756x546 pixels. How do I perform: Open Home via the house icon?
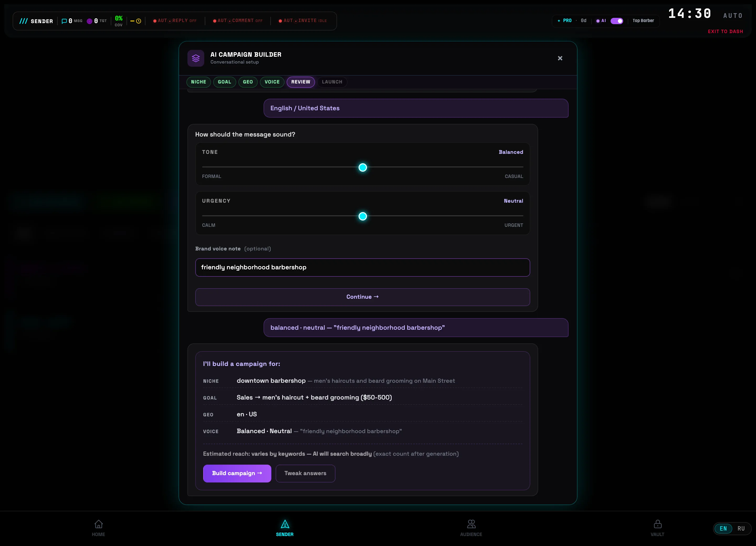[98, 524]
